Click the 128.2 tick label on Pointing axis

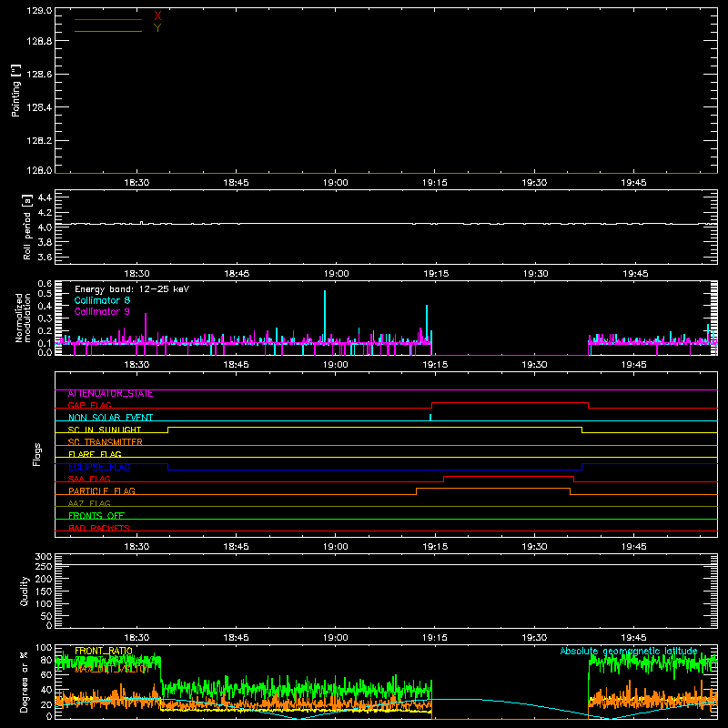tap(39, 141)
